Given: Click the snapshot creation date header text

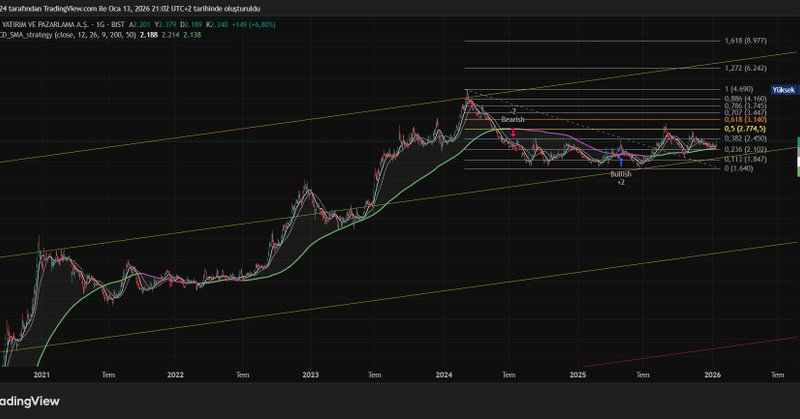Looking at the screenshot, I should pyautogui.click(x=130, y=9).
